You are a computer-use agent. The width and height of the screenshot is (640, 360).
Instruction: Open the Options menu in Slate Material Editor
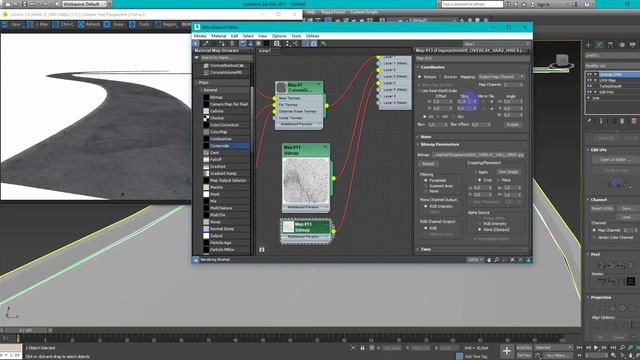[x=279, y=36]
